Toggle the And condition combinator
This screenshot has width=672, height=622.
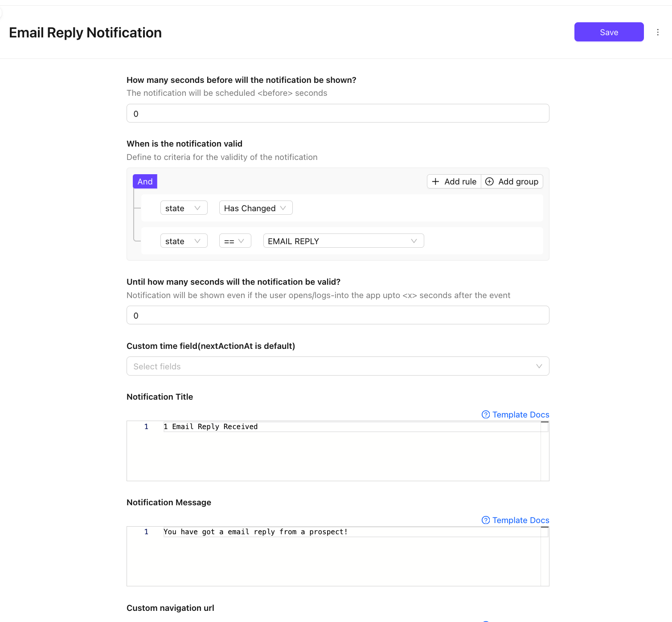pos(145,181)
